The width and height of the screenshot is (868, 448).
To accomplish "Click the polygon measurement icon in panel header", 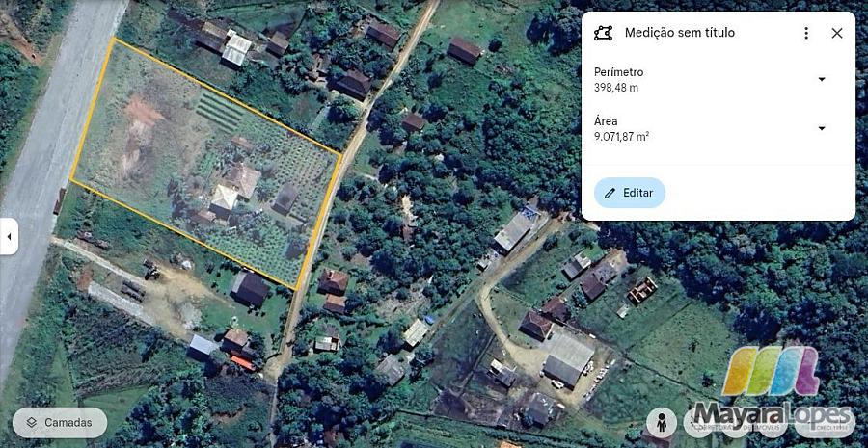I will point(603,33).
